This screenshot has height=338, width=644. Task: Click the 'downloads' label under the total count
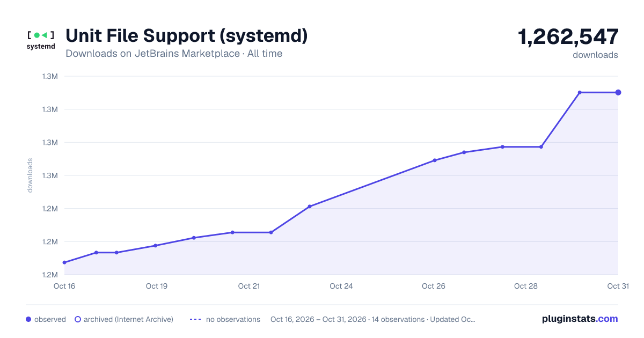click(595, 55)
